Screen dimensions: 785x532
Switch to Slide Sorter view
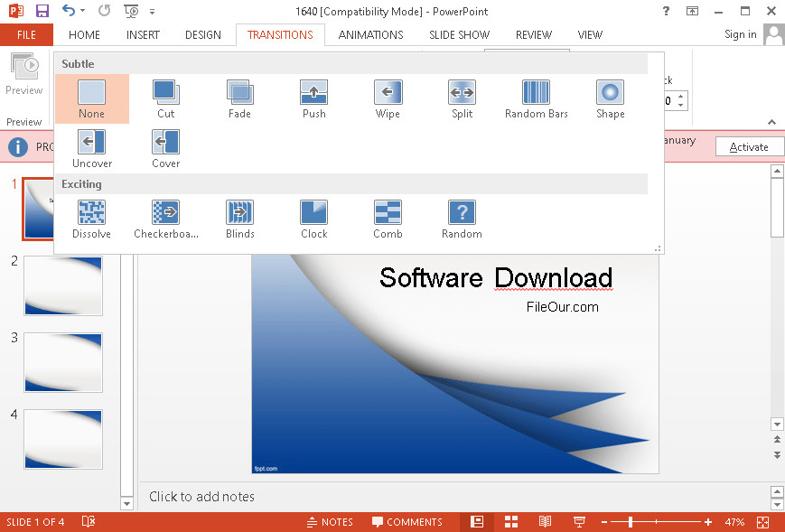[x=511, y=522]
